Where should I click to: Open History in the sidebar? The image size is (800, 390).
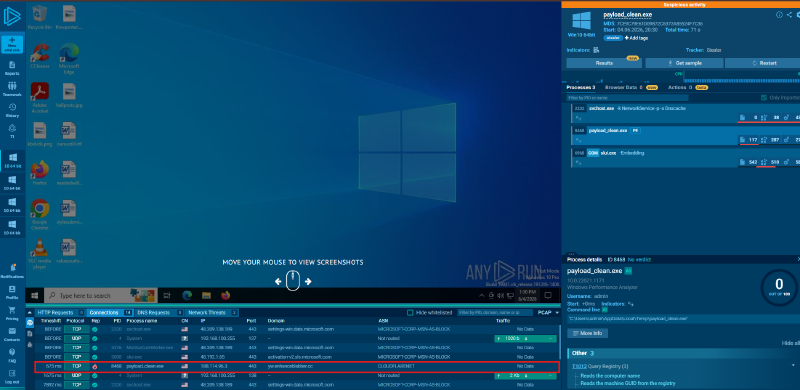point(12,110)
